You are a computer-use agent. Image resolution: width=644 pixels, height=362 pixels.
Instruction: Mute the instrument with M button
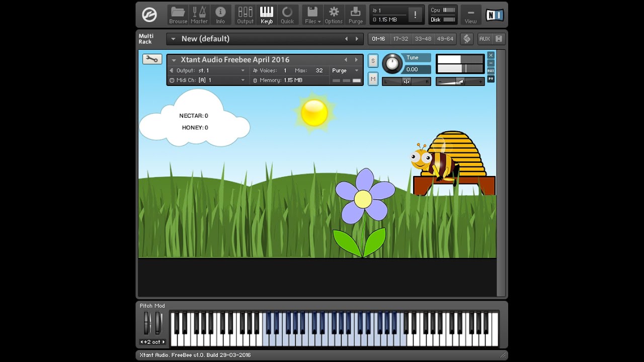pyautogui.click(x=373, y=79)
